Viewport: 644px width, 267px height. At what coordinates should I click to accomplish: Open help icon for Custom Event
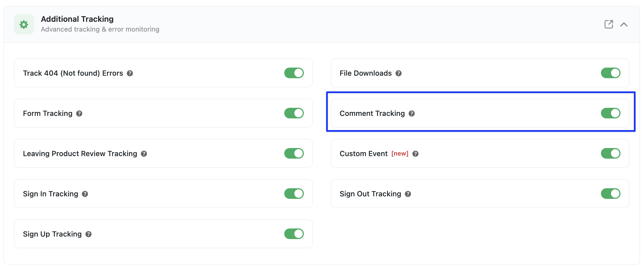(415, 154)
